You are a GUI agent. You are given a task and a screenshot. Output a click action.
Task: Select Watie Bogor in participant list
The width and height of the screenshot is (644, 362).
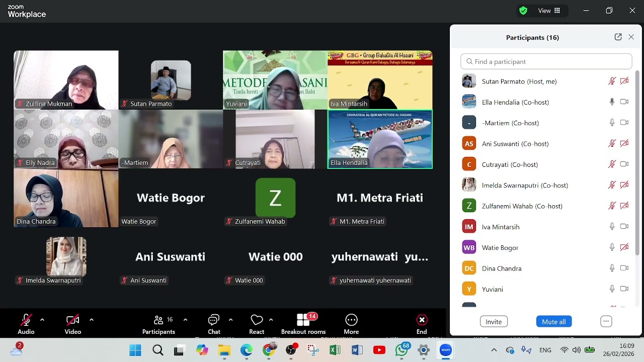coord(546,247)
